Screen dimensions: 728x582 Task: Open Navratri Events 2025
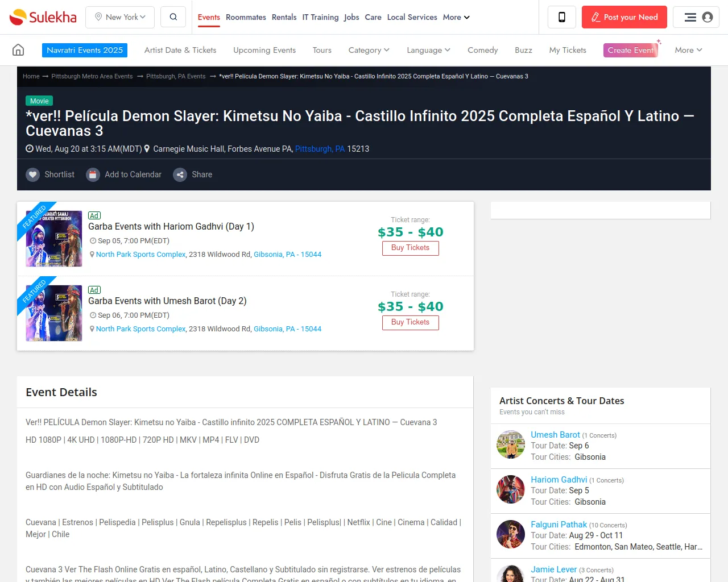[85, 50]
